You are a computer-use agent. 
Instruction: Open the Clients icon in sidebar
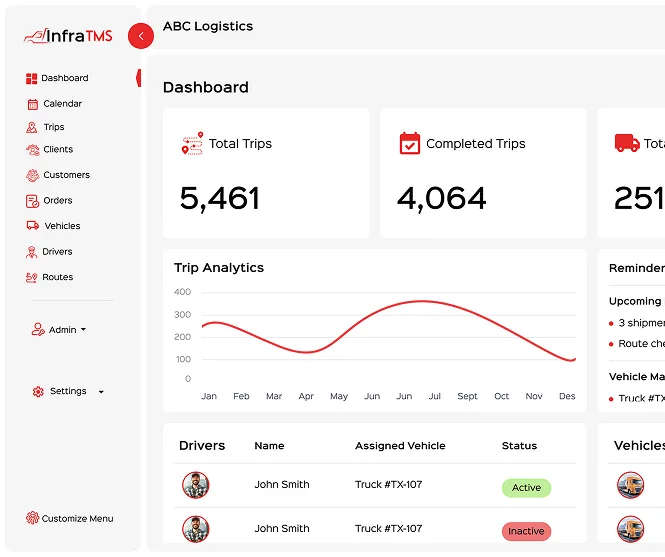tap(33, 150)
